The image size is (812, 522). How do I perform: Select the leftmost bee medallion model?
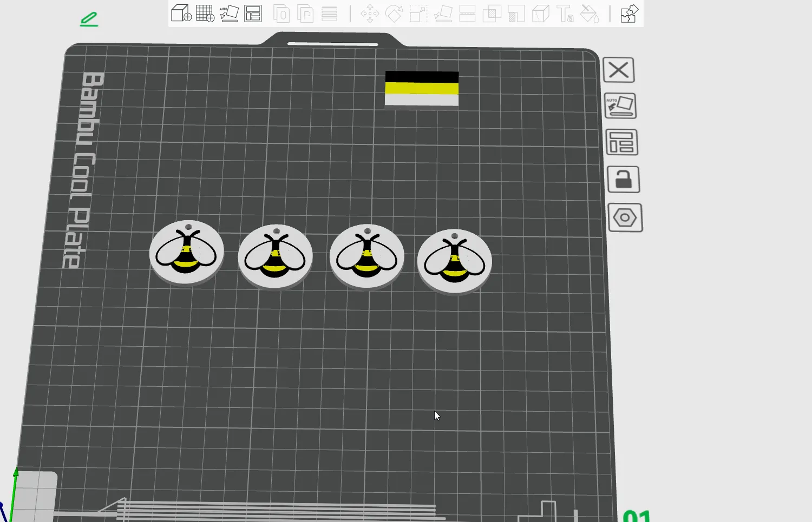(x=187, y=252)
